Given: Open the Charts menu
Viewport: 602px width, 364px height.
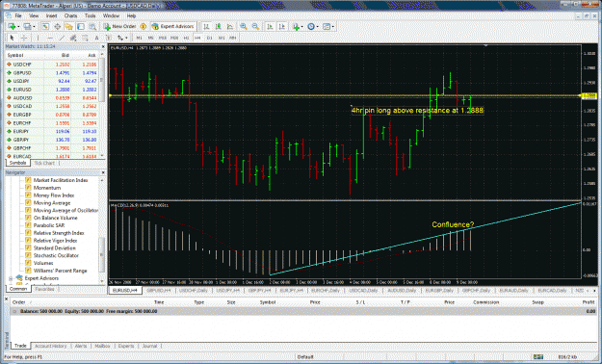Looking at the screenshot, I should click(70, 15).
